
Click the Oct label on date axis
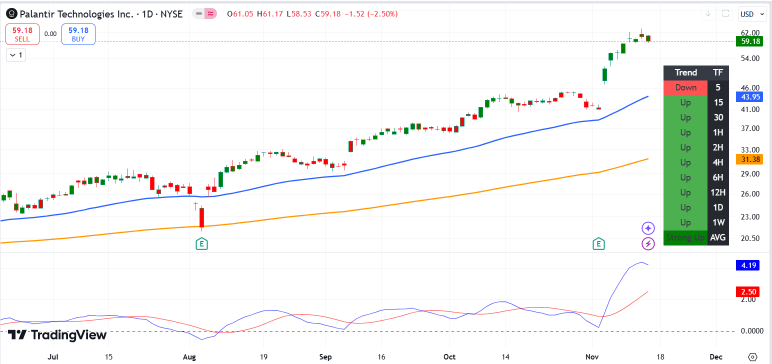(450, 356)
